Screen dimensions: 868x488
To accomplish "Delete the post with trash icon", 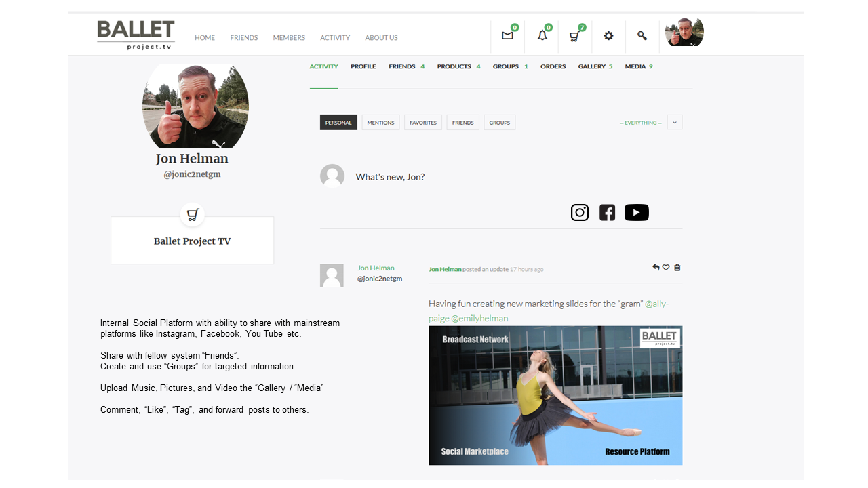I will (x=677, y=268).
